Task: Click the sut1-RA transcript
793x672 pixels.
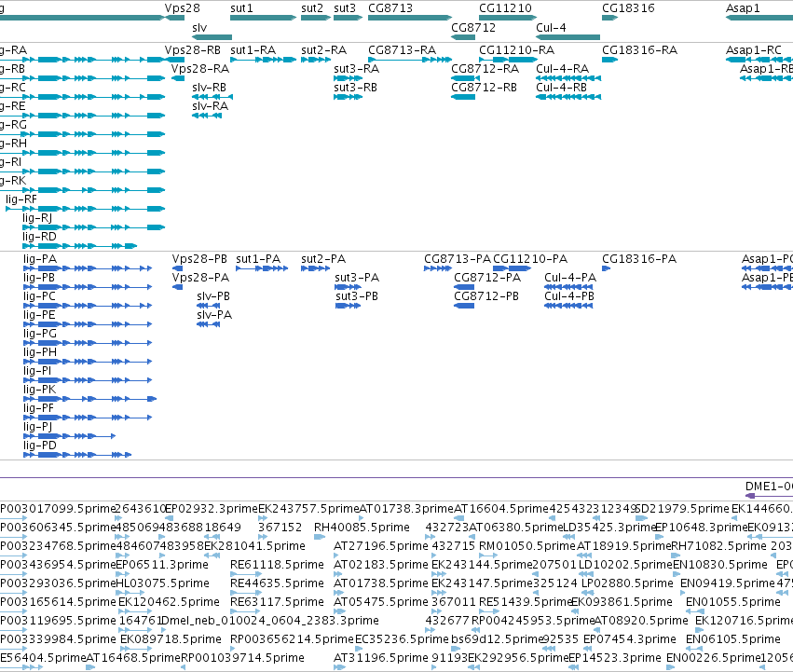Action: (263, 60)
